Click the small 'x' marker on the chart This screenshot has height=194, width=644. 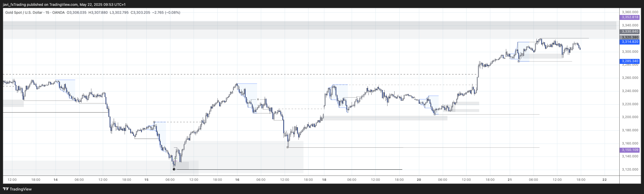pyautogui.click(x=258, y=99)
